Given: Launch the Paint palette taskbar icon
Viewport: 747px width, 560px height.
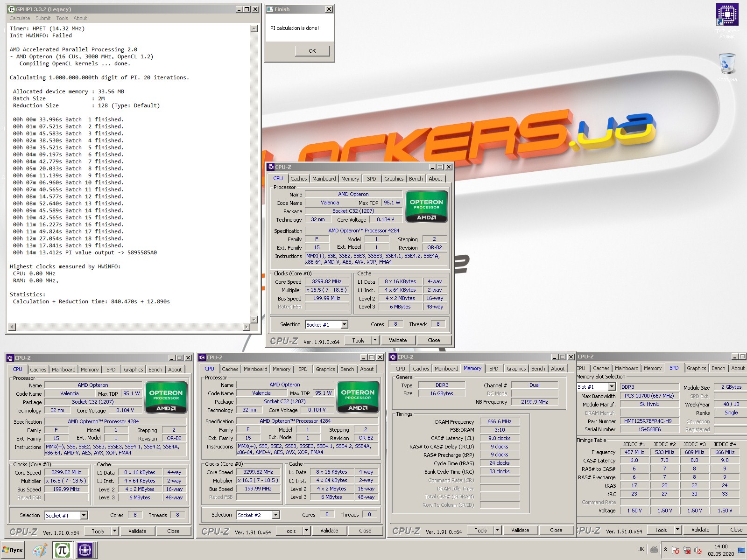Looking at the screenshot, I should pyautogui.click(x=40, y=551).
